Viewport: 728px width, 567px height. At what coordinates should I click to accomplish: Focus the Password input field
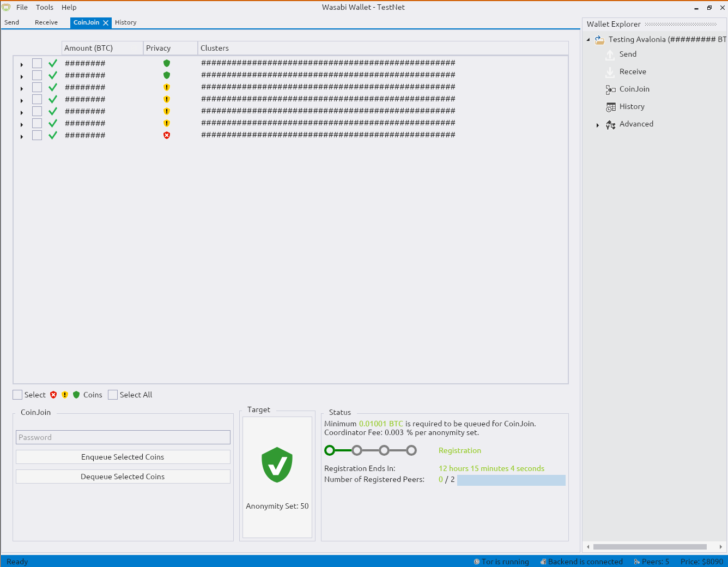click(123, 437)
